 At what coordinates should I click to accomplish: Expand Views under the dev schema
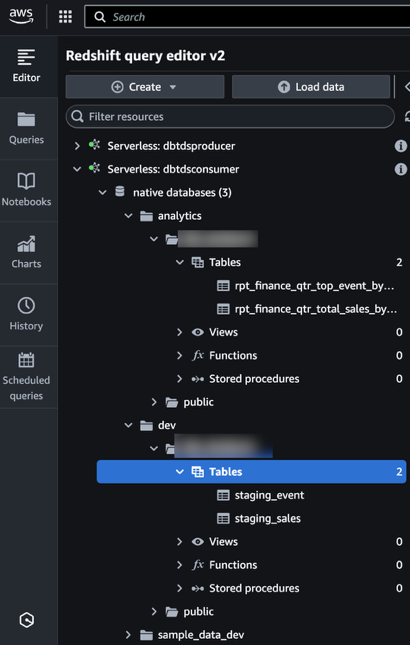[179, 542]
